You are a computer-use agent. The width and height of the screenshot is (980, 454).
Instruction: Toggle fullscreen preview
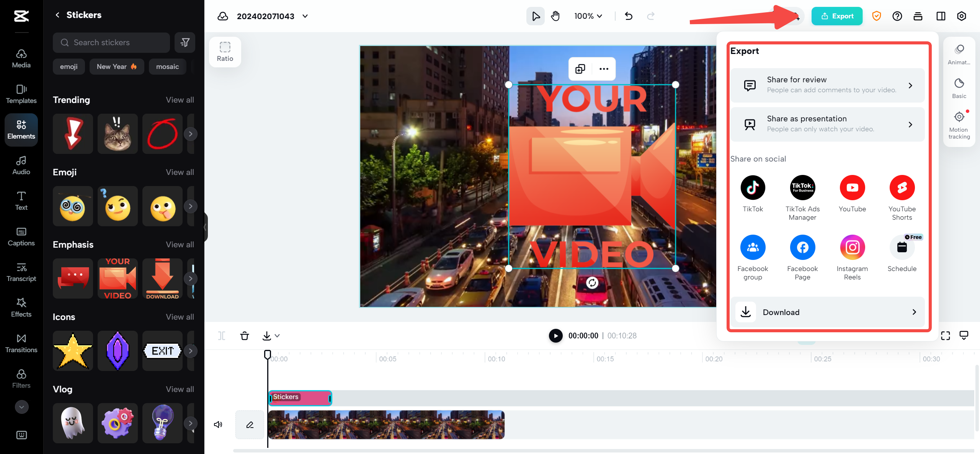pos(946,335)
